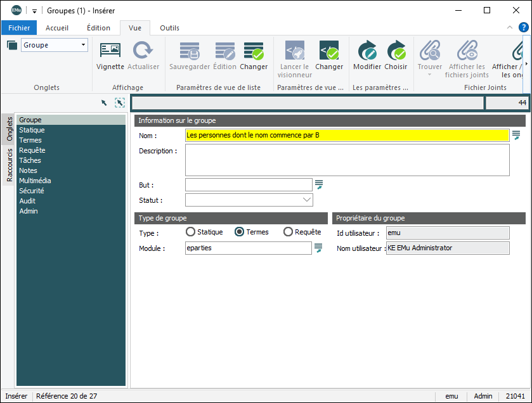Click the Description text area
Image resolution: width=532 pixels, height=403 pixels.
point(347,160)
